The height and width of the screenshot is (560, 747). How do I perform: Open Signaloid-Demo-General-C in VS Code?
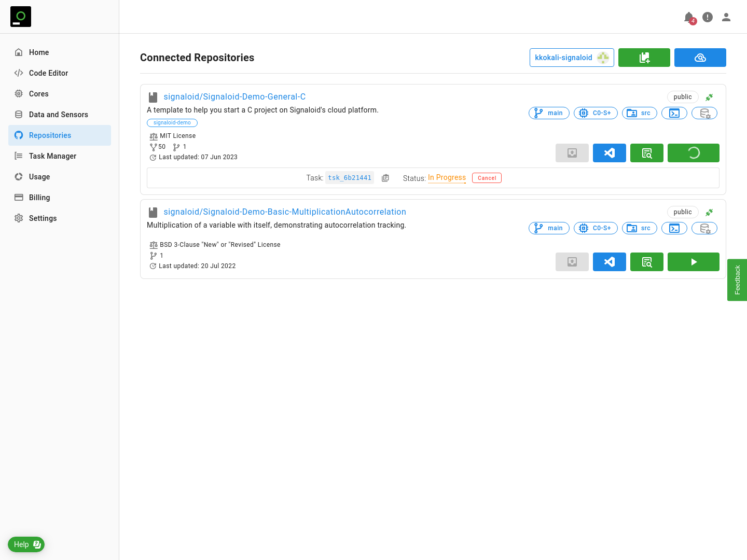(x=609, y=153)
